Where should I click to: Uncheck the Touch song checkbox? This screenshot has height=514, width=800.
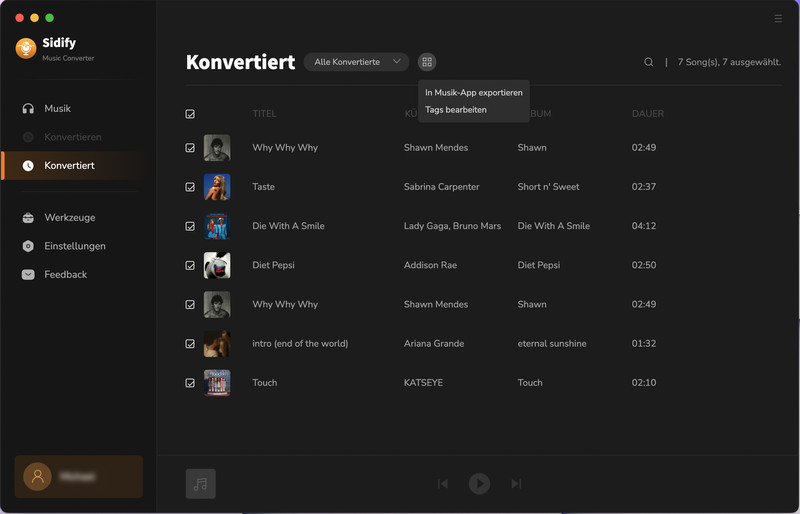(190, 383)
